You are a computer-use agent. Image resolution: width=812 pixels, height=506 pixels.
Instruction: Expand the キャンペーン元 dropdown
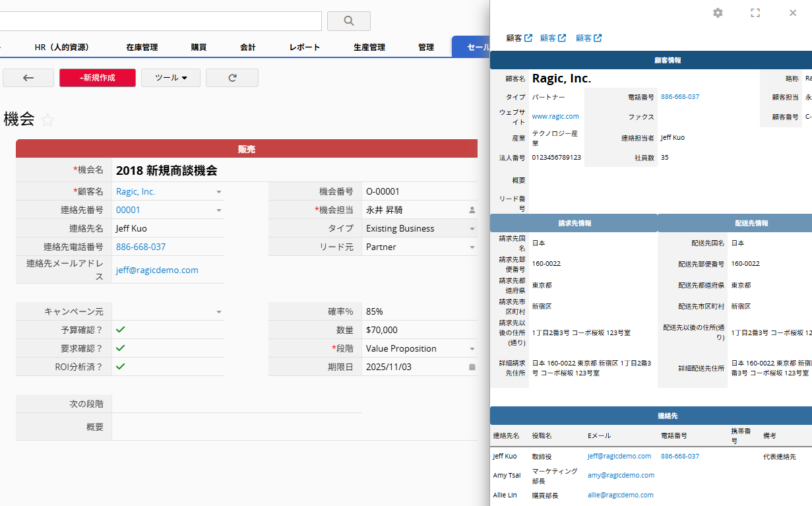point(218,312)
